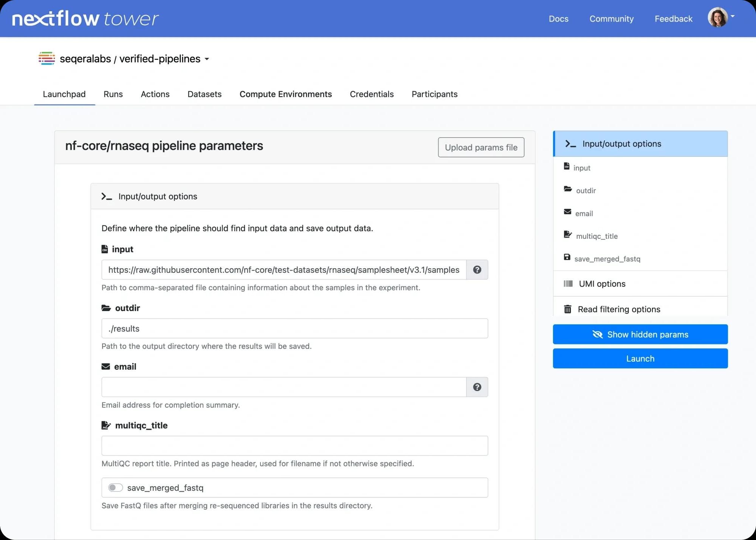Click the question mark icon next to email field
Screen dimensions: 756x540
click(477, 387)
